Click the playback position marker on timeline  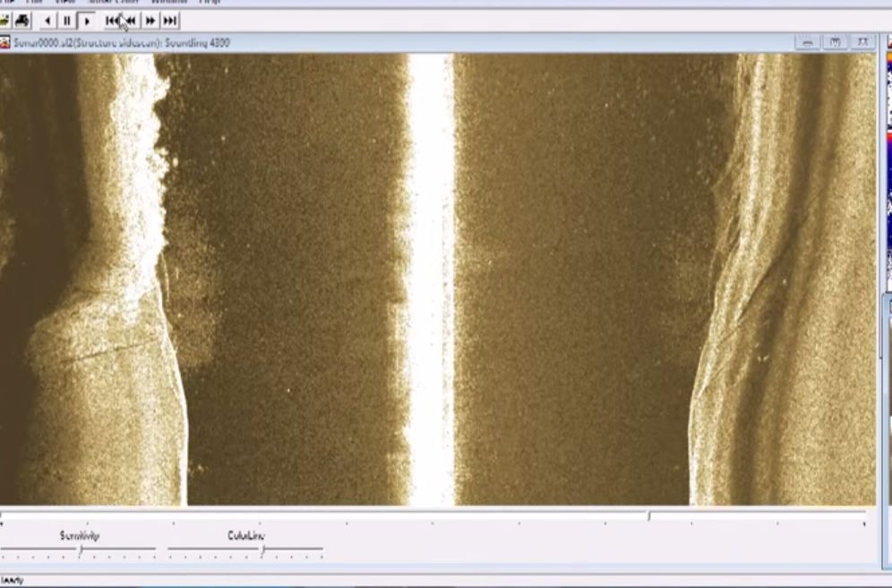click(649, 516)
